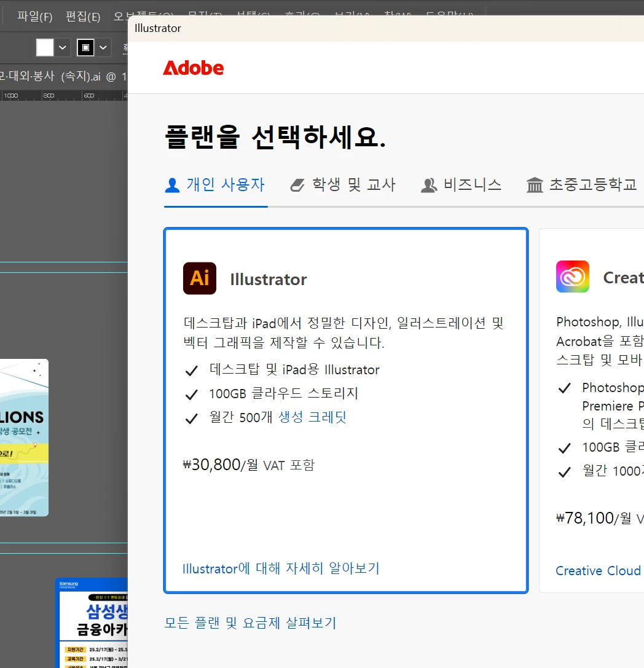Open 모든 플랜 및 요금제 살펴보기 link
644x668 pixels.
click(251, 623)
